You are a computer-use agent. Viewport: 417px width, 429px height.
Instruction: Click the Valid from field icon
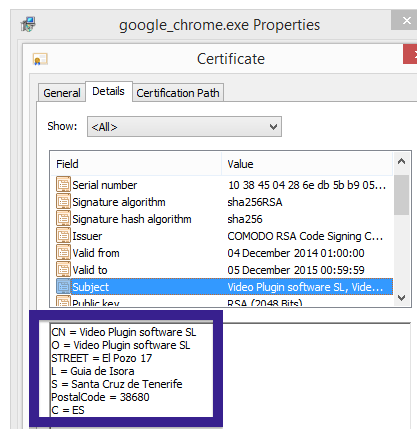[63, 253]
